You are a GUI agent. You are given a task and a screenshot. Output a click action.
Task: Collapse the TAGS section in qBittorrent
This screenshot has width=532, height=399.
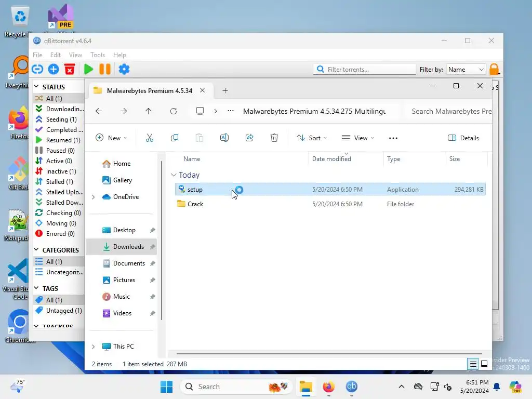click(36, 288)
